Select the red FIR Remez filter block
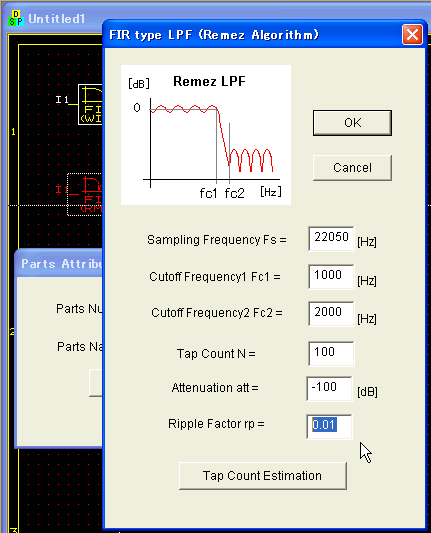Viewport: 431px width, 533px height. [85, 194]
